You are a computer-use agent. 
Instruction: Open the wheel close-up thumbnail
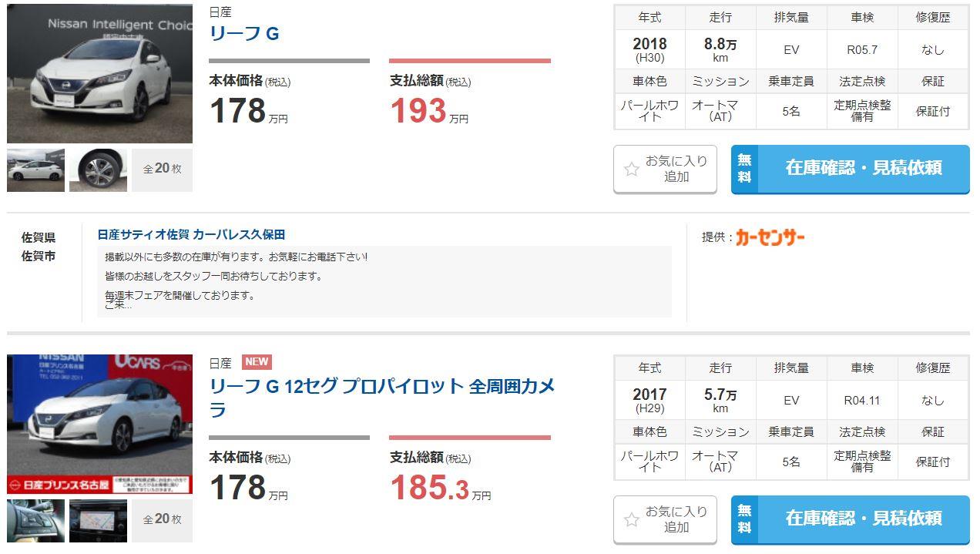coord(98,170)
